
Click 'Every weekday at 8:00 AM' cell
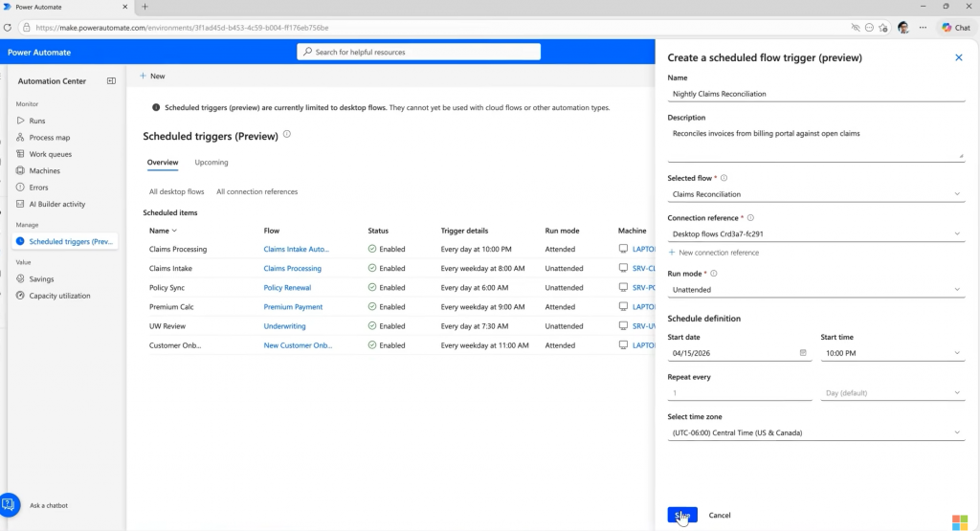click(x=482, y=268)
